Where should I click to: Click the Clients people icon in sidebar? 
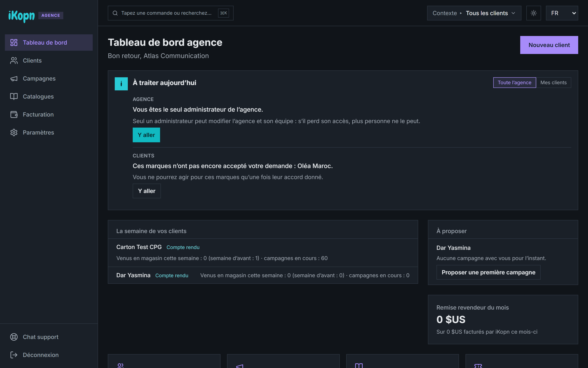(14, 61)
